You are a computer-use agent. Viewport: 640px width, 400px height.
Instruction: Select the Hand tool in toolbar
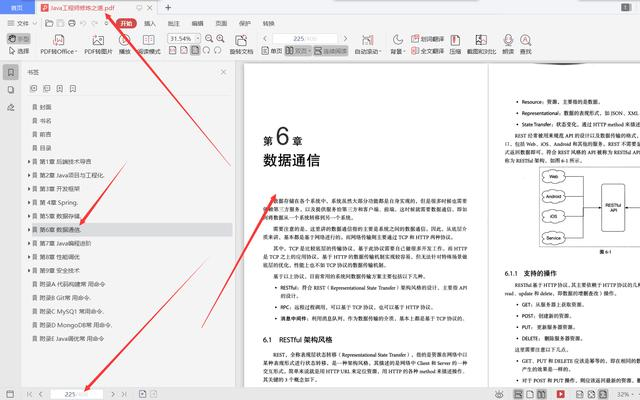point(18,39)
